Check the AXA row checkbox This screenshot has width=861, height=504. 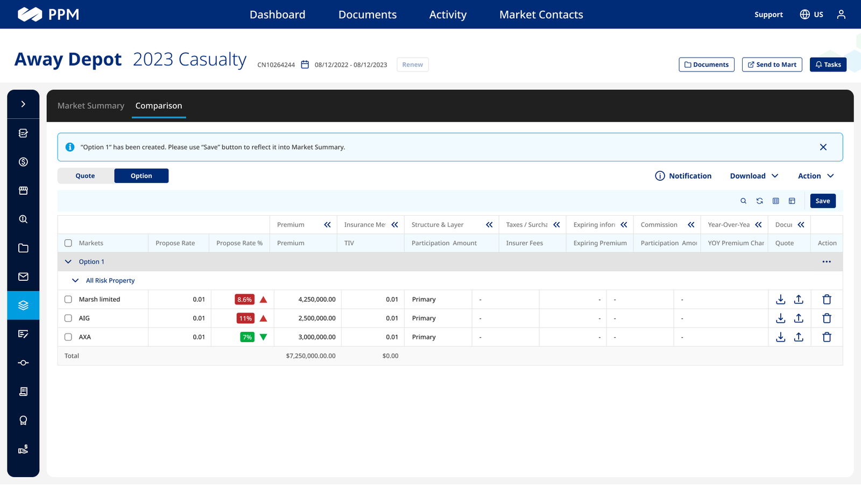click(68, 337)
